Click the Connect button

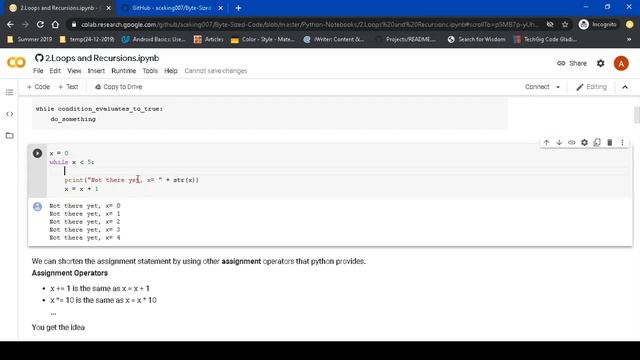click(537, 87)
